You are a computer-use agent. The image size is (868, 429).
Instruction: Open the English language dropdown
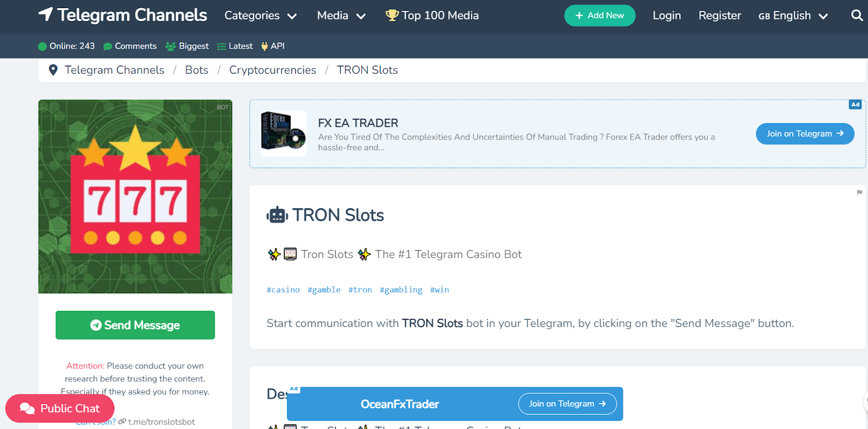coord(793,16)
